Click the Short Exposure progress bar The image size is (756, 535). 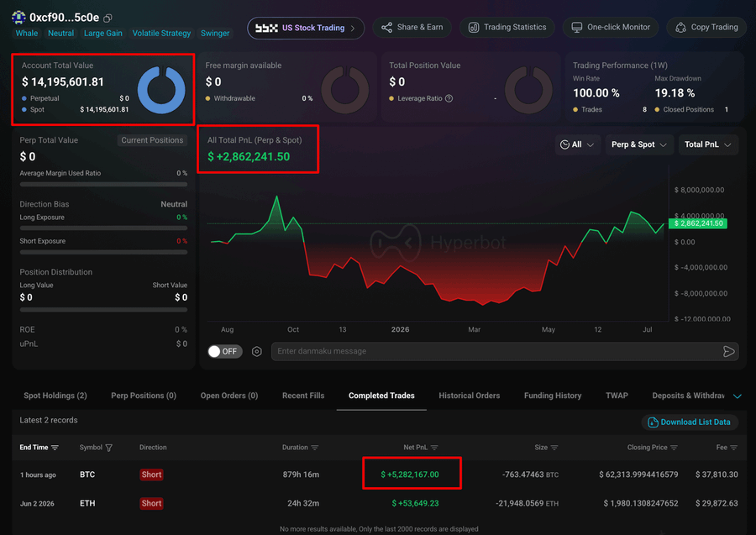tap(103, 252)
